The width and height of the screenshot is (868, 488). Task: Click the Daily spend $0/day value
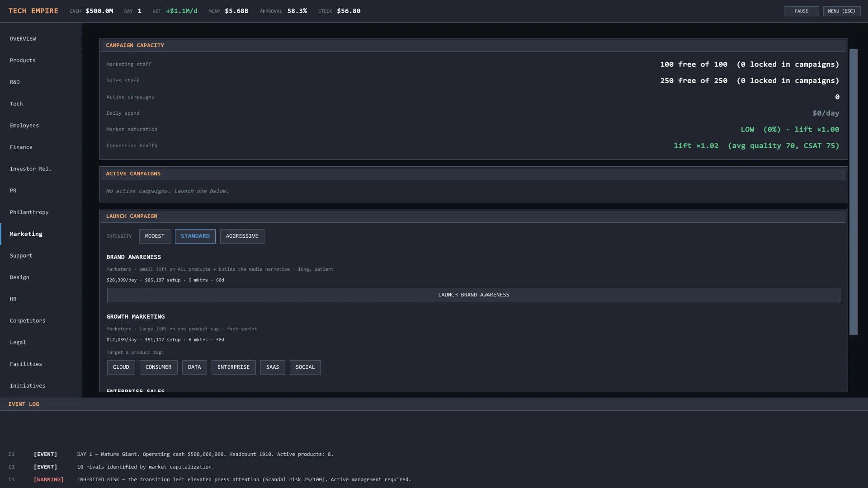click(x=826, y=113)
